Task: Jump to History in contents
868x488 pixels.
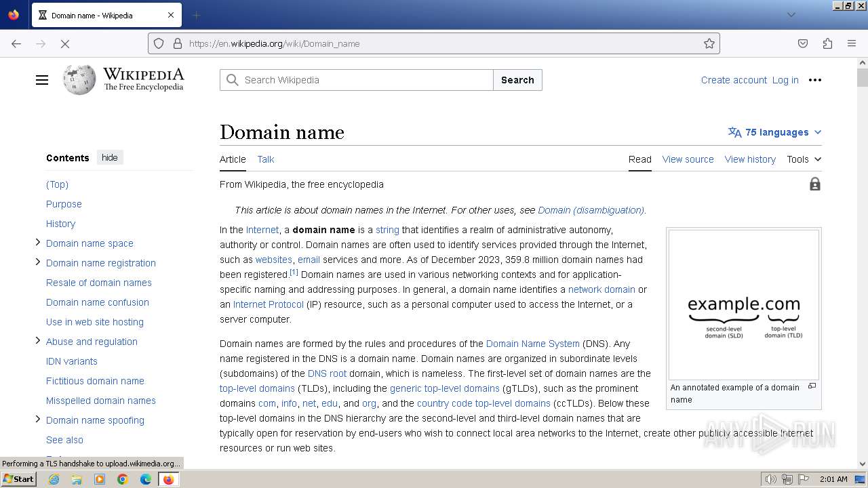Action: click(x=60, y=224)
